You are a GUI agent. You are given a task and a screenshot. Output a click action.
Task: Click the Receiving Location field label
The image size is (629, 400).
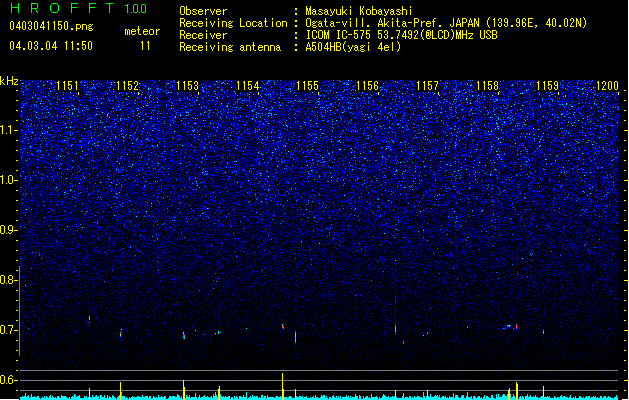point(233,23)
